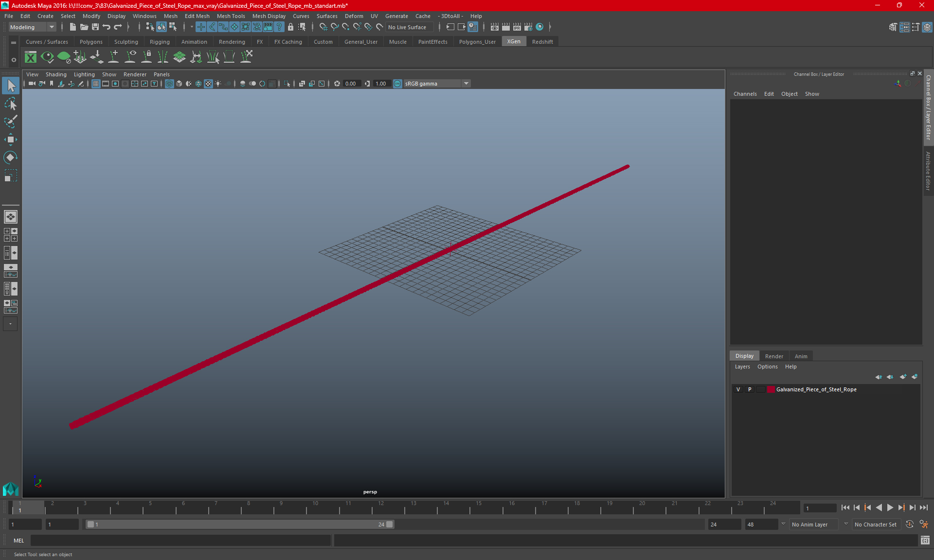Open the XGen window shelf icon
934x560 pixels.
(x=31, y=57)
